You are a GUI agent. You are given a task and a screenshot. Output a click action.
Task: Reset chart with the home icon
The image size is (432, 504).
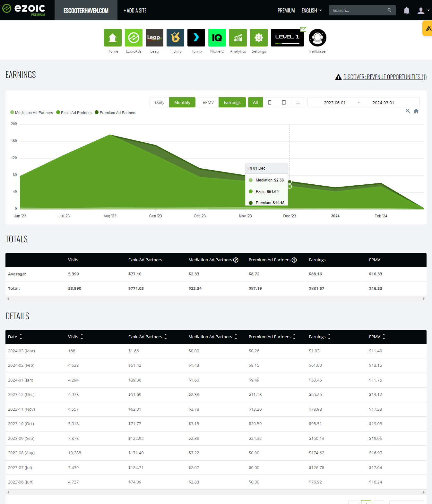pyautogui.click(x=416, y=111)
